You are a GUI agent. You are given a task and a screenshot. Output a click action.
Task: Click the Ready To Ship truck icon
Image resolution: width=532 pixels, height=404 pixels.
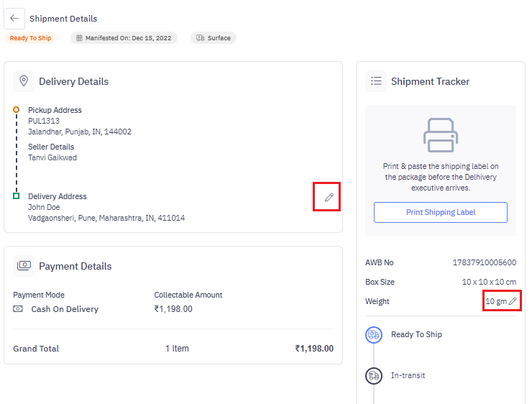coord(374,335)
